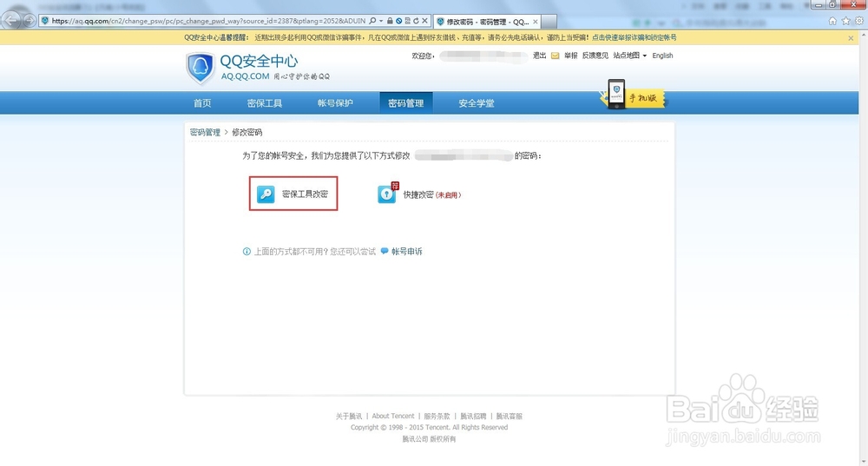Click the QQ Security Center shield logo
Viewport: 868px width, 466px height.
(200, 68)
